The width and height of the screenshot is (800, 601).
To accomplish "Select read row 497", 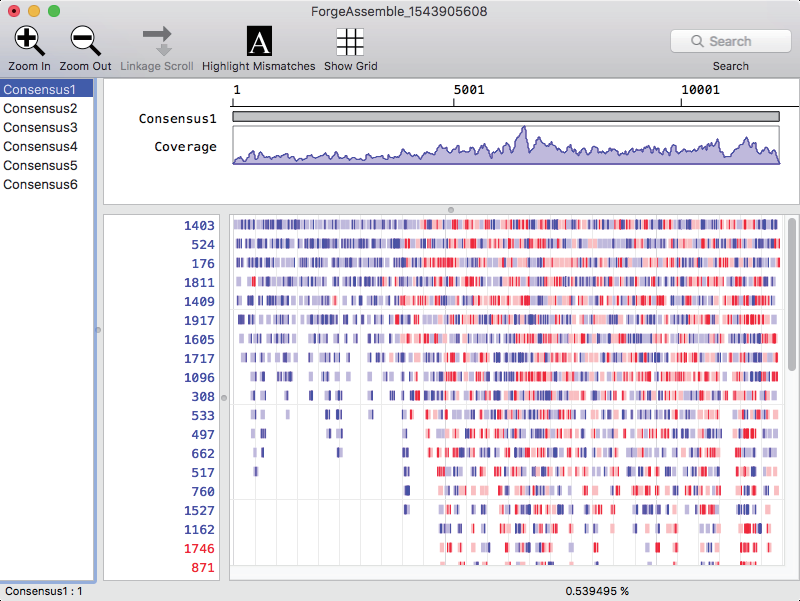I will pyautogui.click(x=203, y=434).
